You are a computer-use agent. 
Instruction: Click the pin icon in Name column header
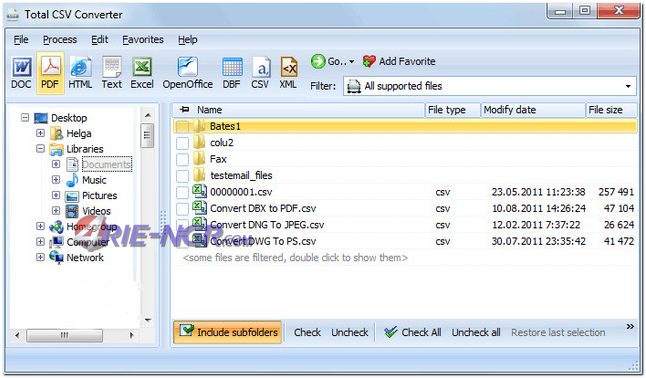click(x=185, y=109)
